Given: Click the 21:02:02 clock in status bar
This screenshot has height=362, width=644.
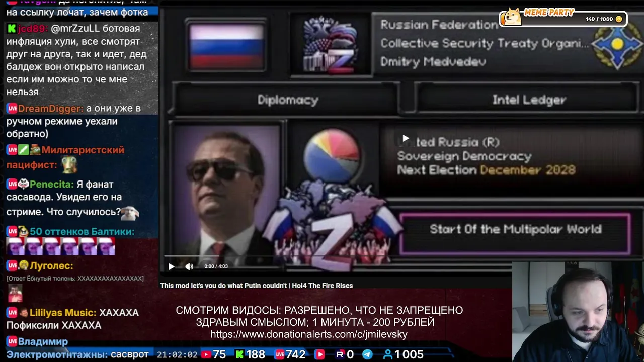Looking at the screenshot, I should pos(177,354).
